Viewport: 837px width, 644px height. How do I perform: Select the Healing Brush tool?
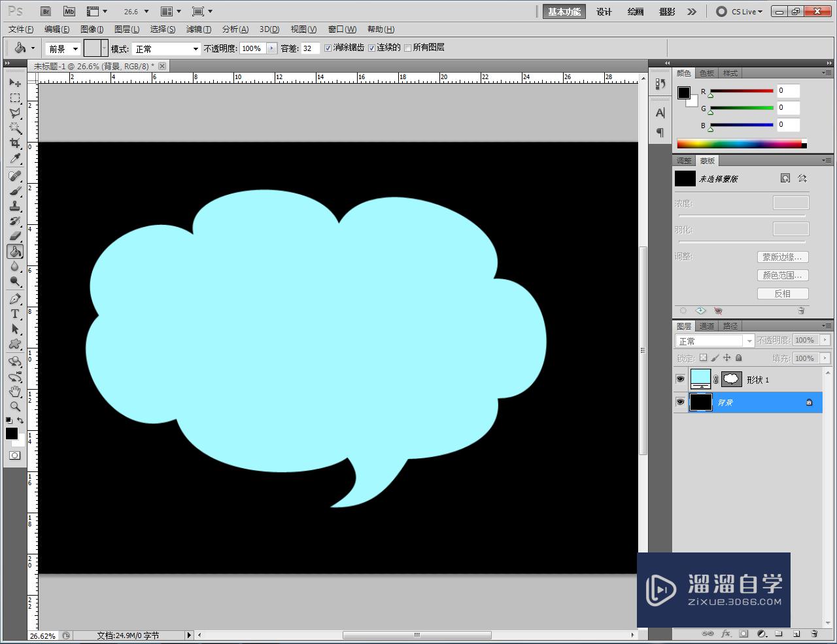click(x=15, y=176)
